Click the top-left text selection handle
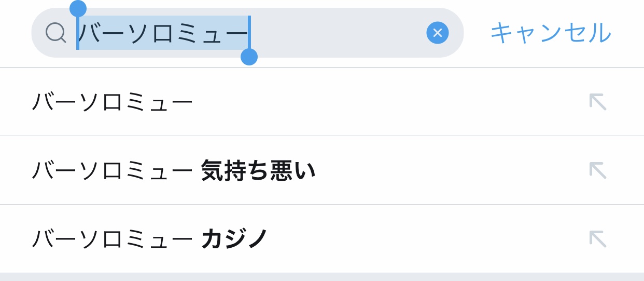Screen dimensions: 644x281 click(78, 9)
